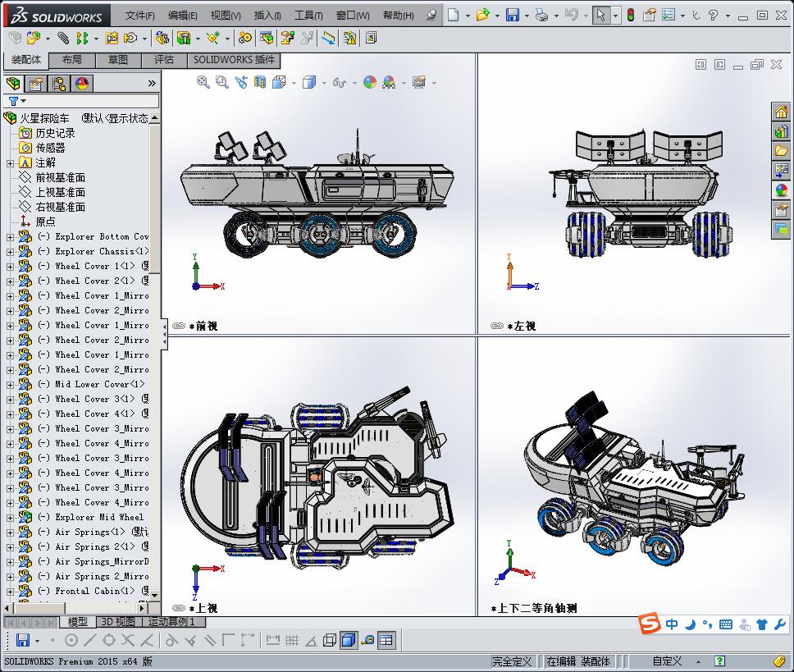Expand the 注解 annotations tree node

pos(10,163)
